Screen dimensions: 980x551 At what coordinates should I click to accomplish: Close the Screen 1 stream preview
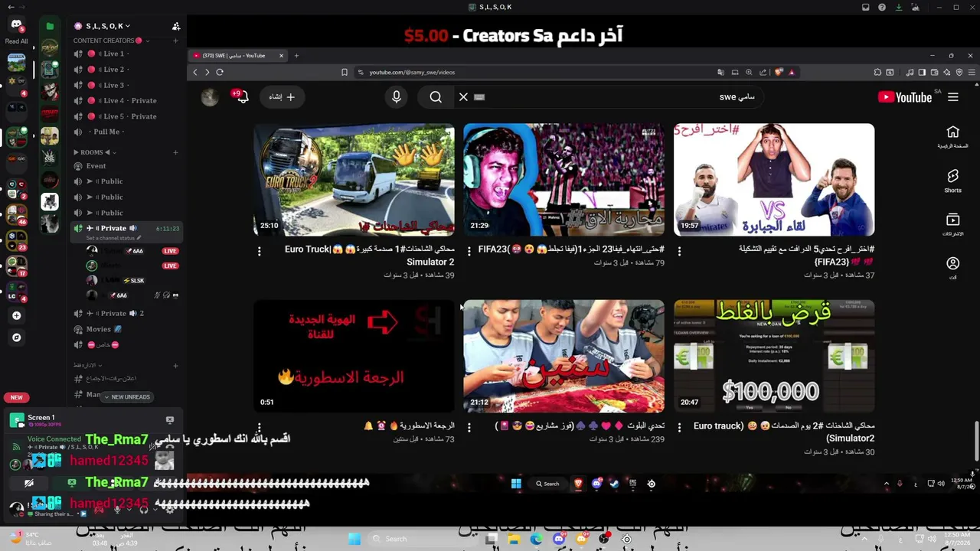tap(170, 419)
